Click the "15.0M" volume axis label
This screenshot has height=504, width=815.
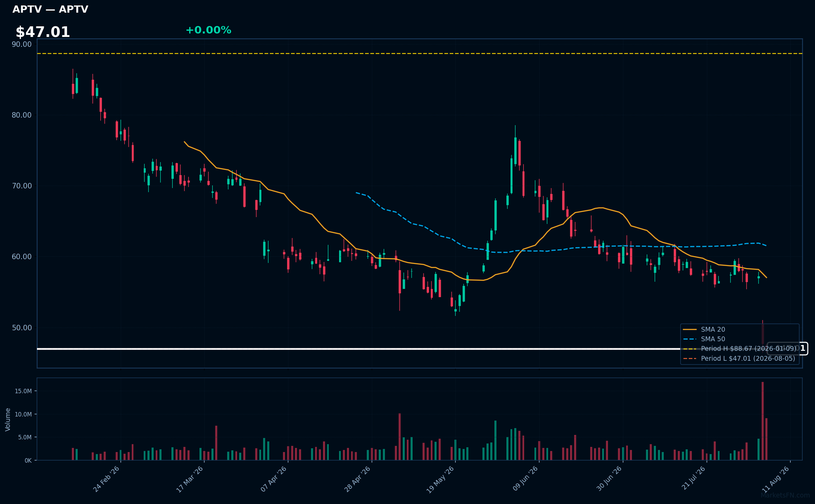click(x=23, y=391)
